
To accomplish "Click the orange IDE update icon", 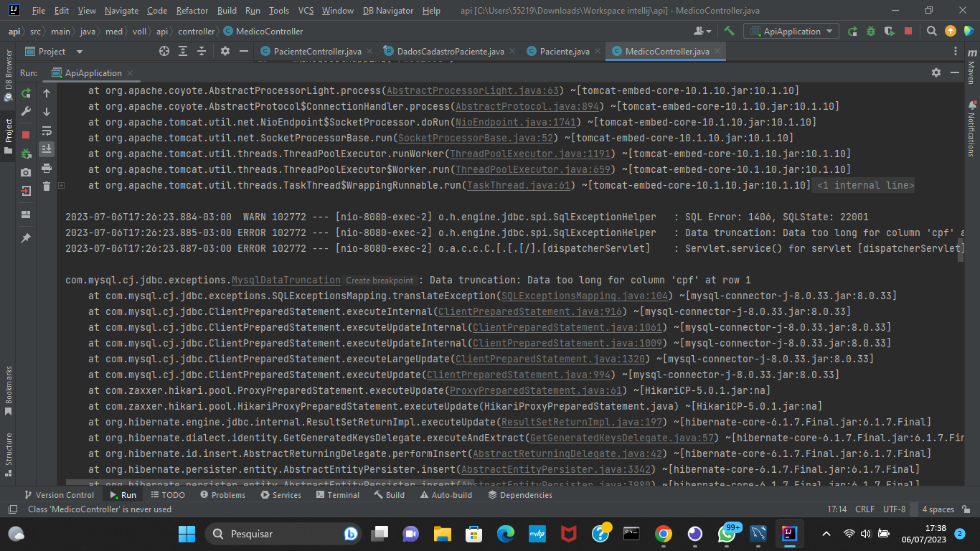I will [x=951, y=31].
